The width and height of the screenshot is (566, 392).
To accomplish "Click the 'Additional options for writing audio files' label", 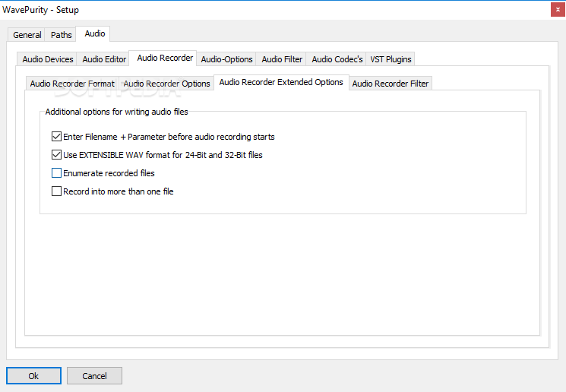I will point(116,112).
